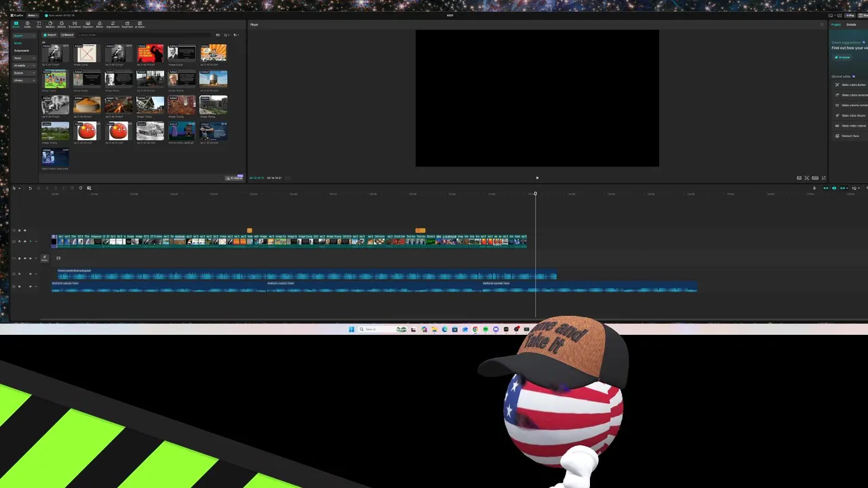This screenshot has width=868, height=488.
Task: Lock the topmost timeline track
Action: [19, 230]
